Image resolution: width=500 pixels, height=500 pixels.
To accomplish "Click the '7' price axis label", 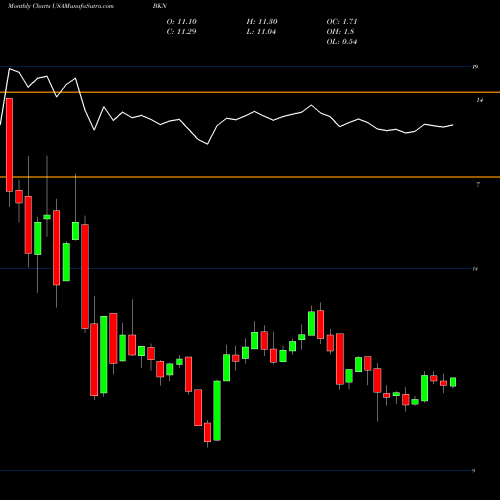I will pos(478,184).
